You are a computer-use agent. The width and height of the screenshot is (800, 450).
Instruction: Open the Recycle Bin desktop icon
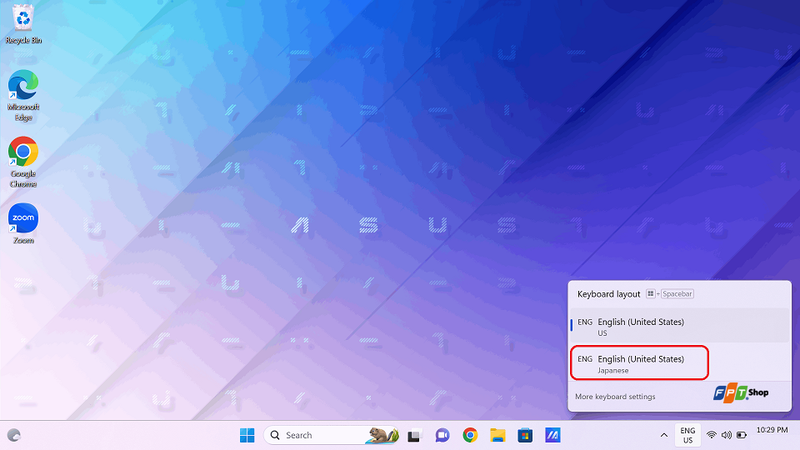(23, 24)
